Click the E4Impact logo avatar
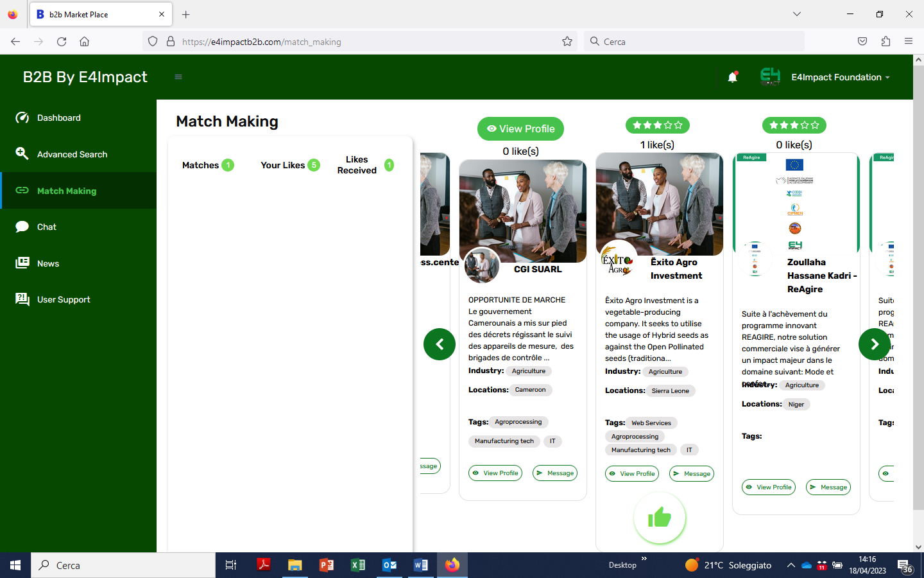 pos(770,77)
